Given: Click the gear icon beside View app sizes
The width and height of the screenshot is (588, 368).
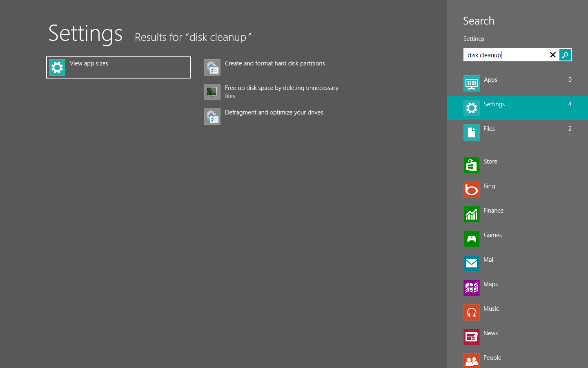Looking at the screenshot, I should [57, 67].
